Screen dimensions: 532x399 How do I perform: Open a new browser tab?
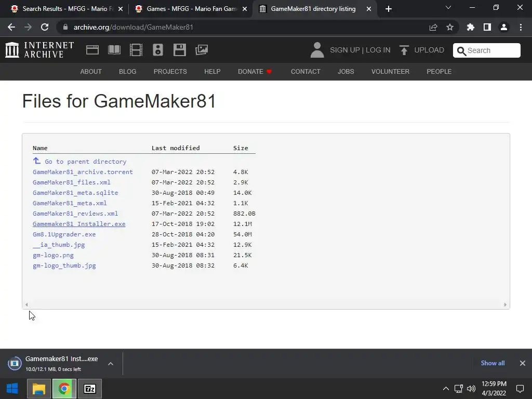click(389, 9)
